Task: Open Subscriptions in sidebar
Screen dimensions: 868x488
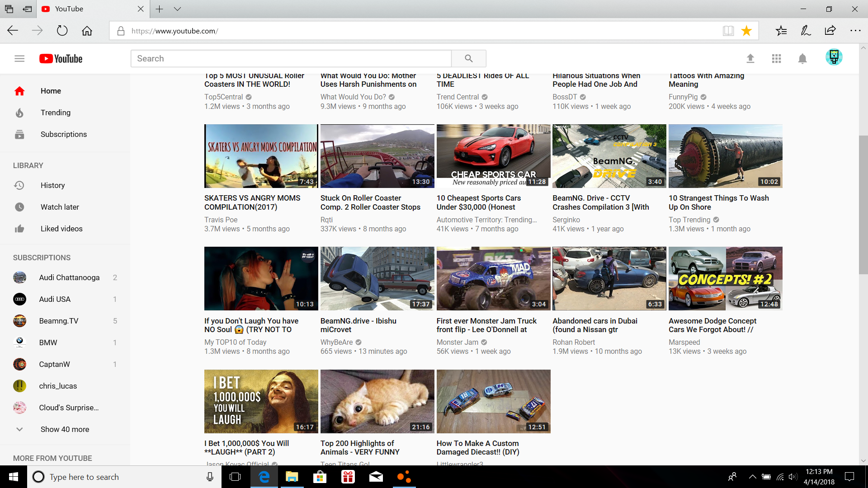Action: click(x=65, y=135)
